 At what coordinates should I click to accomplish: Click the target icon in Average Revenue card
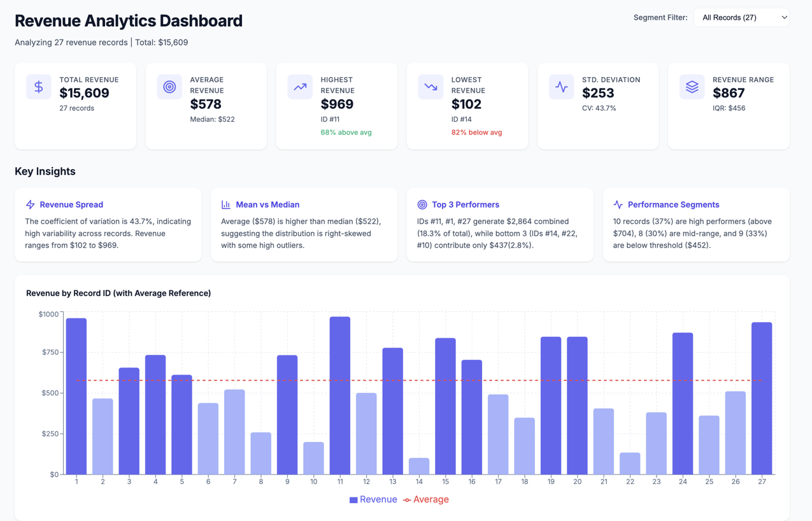point(169,87)
